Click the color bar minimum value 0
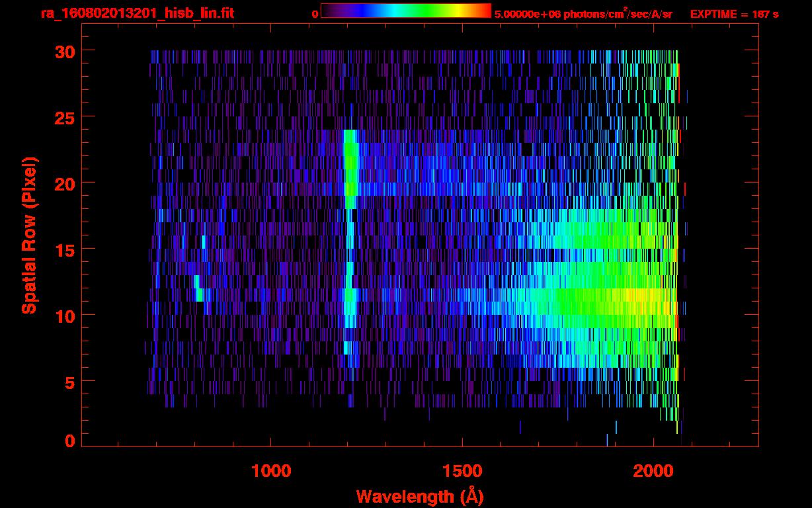The image size is (812, 508). [x=315, y=14]
